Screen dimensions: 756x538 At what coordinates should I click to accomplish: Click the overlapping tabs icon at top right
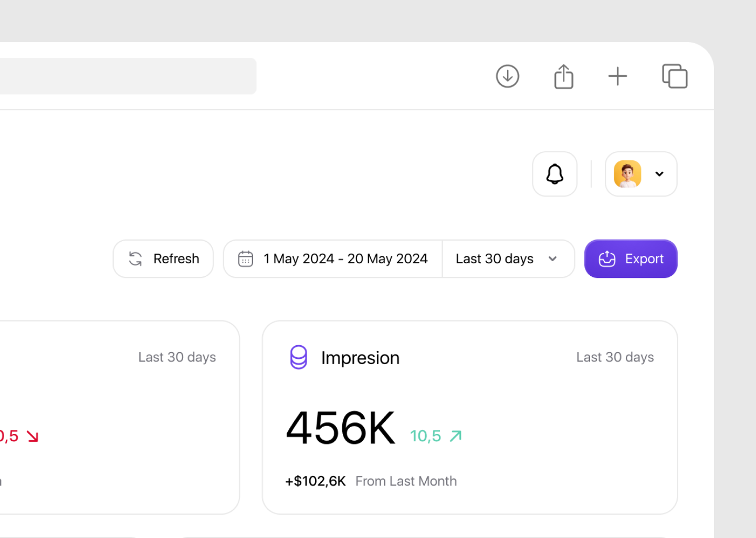[x=675, y=76]
